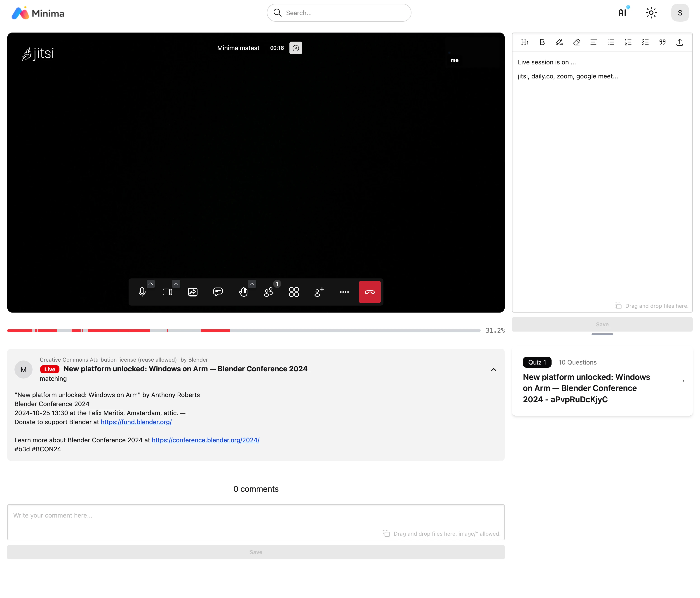Insert a checklist in notes

(x=645, y=42)
